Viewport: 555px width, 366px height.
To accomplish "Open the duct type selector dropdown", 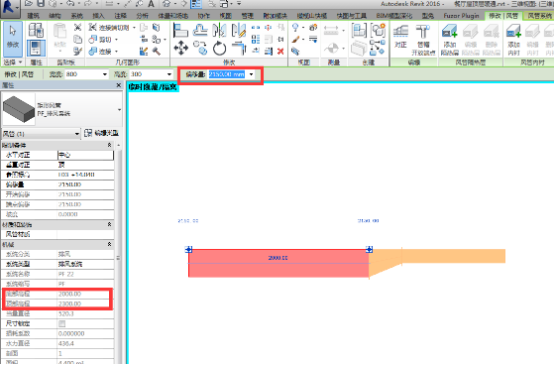I will (119, 110).
